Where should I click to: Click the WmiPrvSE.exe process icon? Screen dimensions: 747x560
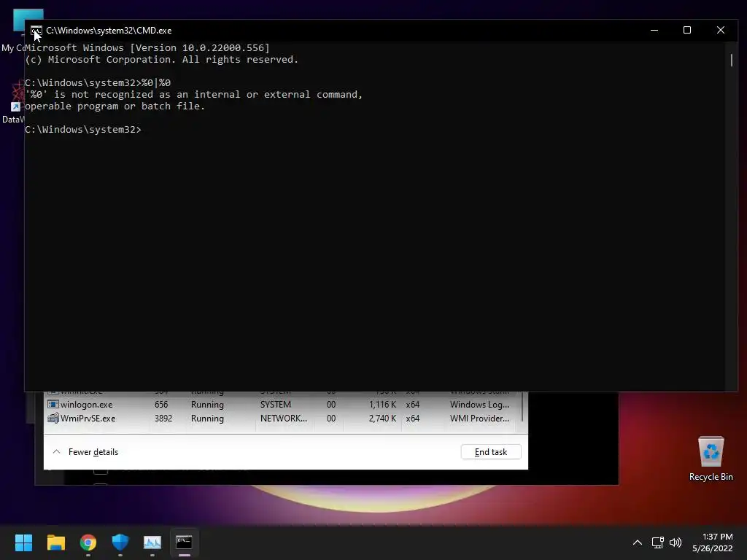coord(53,418)
